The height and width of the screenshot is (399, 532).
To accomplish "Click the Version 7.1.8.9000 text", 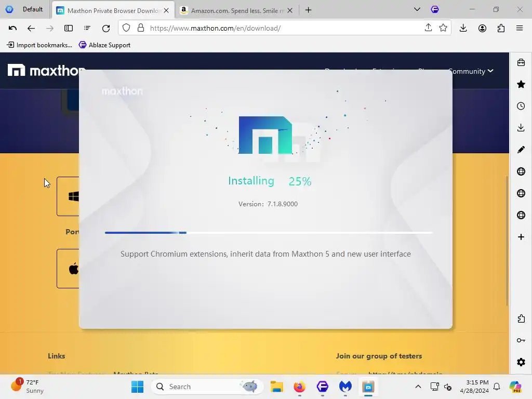I will 268,204.
